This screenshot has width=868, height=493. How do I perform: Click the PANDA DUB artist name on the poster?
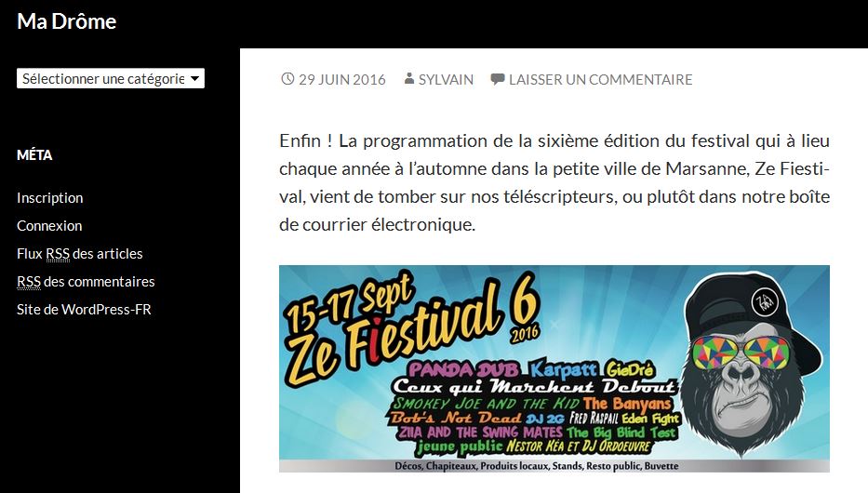click(x=464, y=369)
